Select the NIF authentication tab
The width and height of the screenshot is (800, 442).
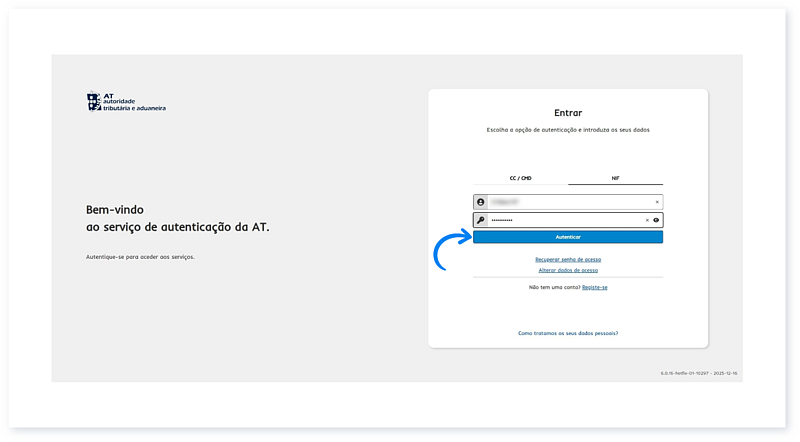615,178
